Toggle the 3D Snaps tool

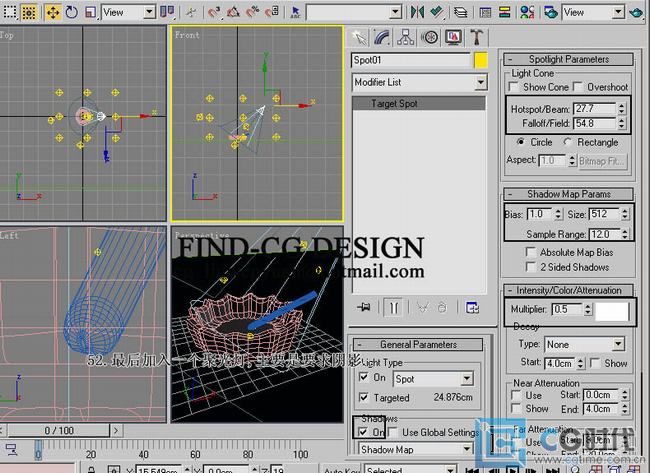tap(214, 12)
